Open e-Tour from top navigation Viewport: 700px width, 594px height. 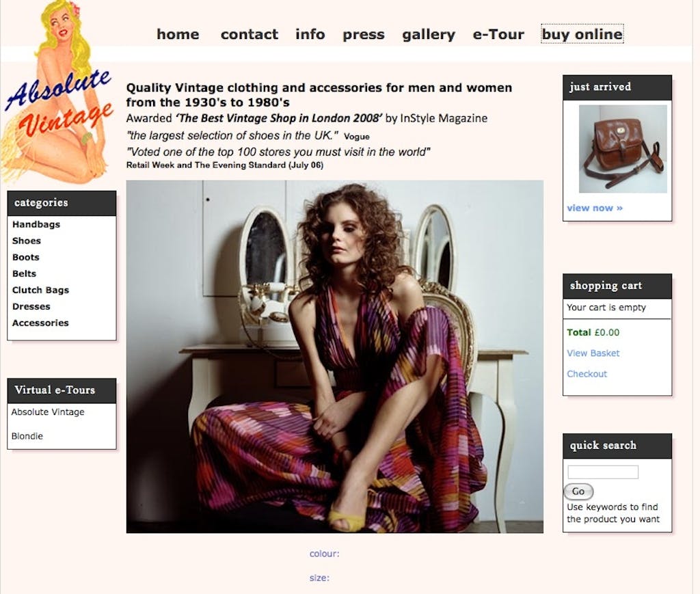[x=498, y=34]
